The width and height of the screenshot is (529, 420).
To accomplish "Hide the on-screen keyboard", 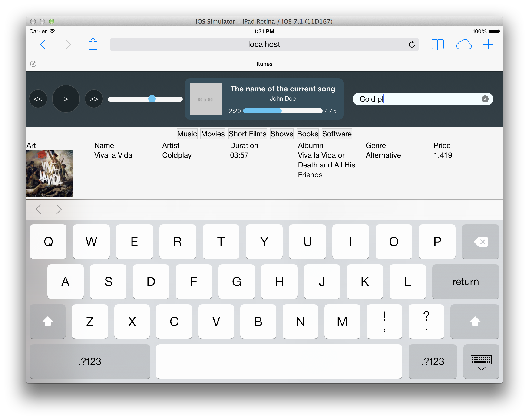I will 481,361.
